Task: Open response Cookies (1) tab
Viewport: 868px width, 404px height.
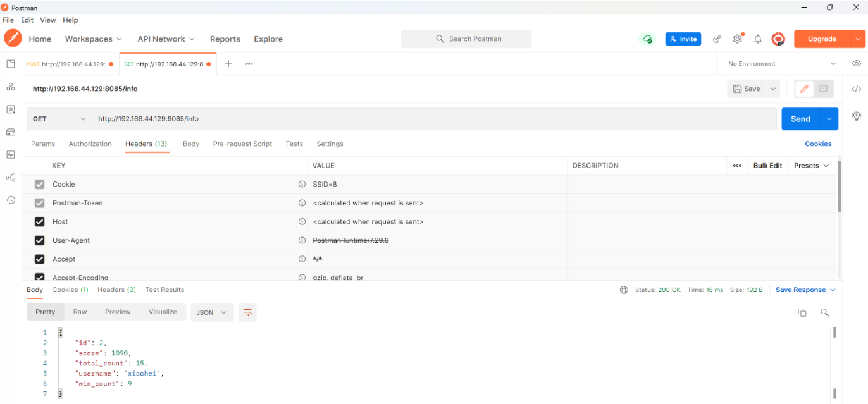Action: (x=70, y=290)
